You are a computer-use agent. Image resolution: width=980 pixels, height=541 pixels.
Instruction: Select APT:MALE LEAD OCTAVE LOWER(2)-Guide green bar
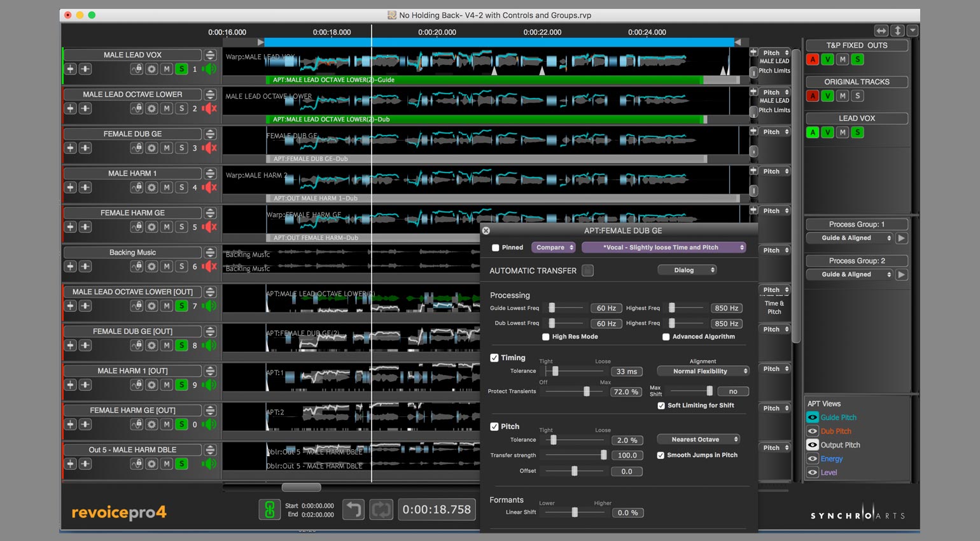pos(484,80)
